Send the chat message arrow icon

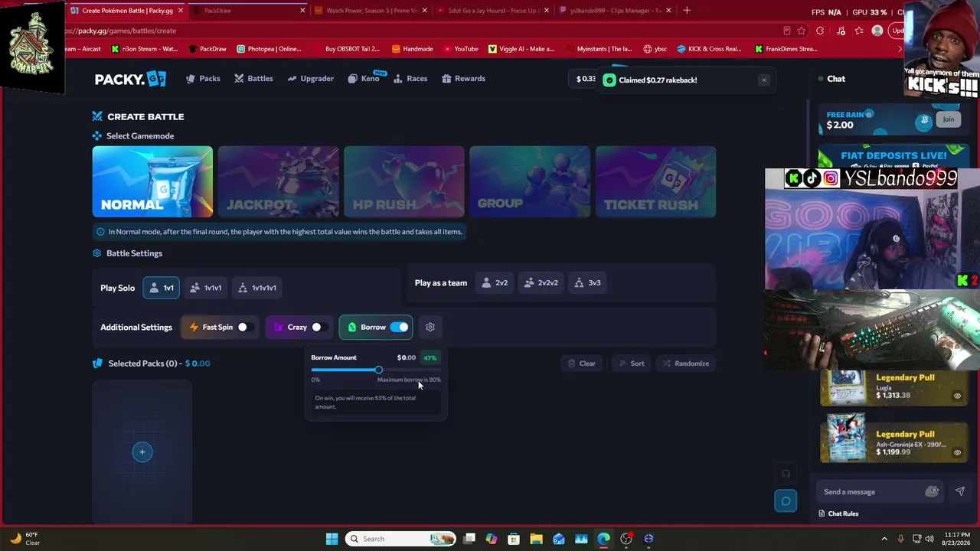[960, 492]
